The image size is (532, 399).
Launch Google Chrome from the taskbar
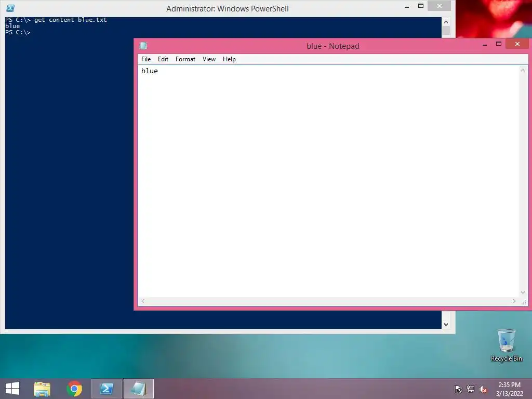tap(74, 389)
